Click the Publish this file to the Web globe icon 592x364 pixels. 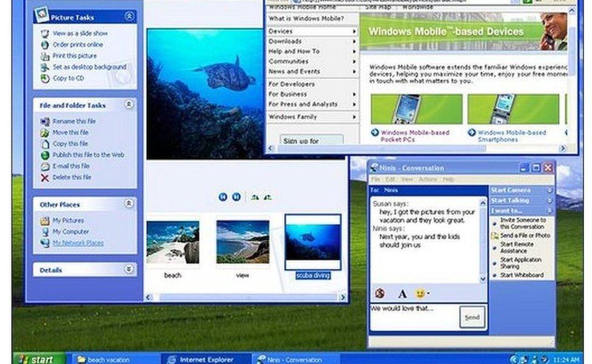tap(45, 155)
